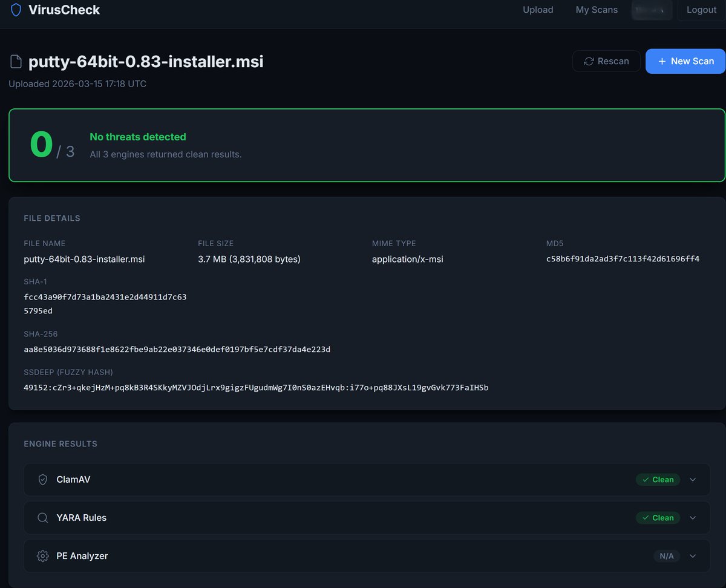This screenshot has height=588, width=726.
Task: Click the ClamAV shield icon
Action: point(42,480)
